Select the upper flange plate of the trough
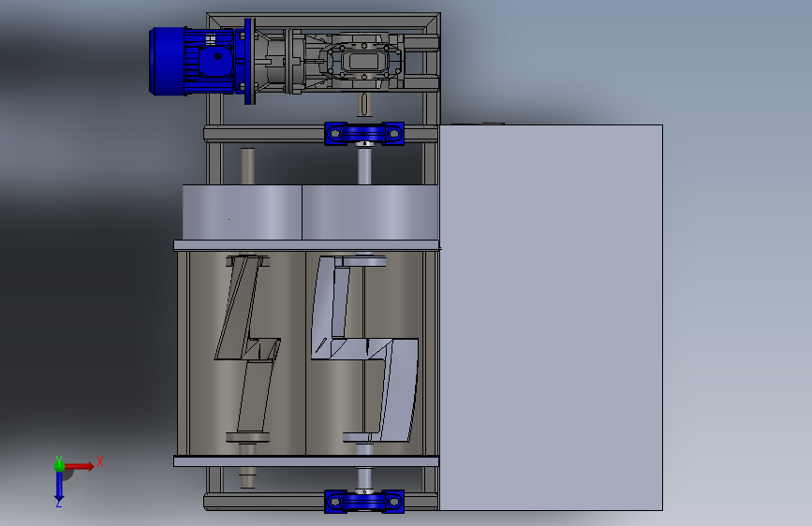This screenshot has height=526, width=812. pos(306,245)
